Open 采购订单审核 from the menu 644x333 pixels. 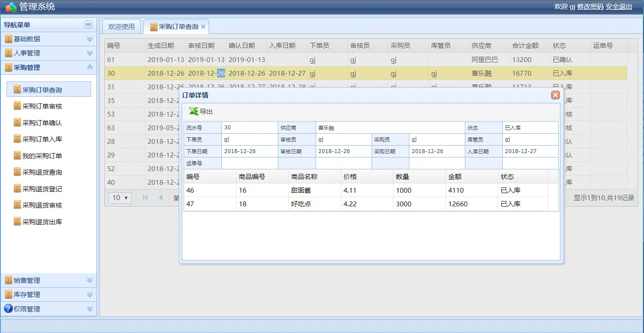click(42, 106)
